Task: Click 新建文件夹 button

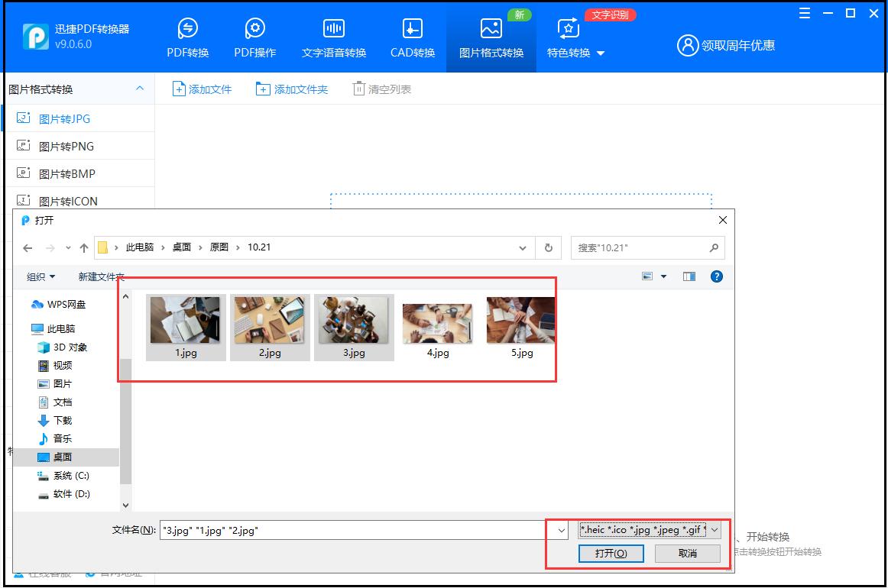Action: coord(101,276)
